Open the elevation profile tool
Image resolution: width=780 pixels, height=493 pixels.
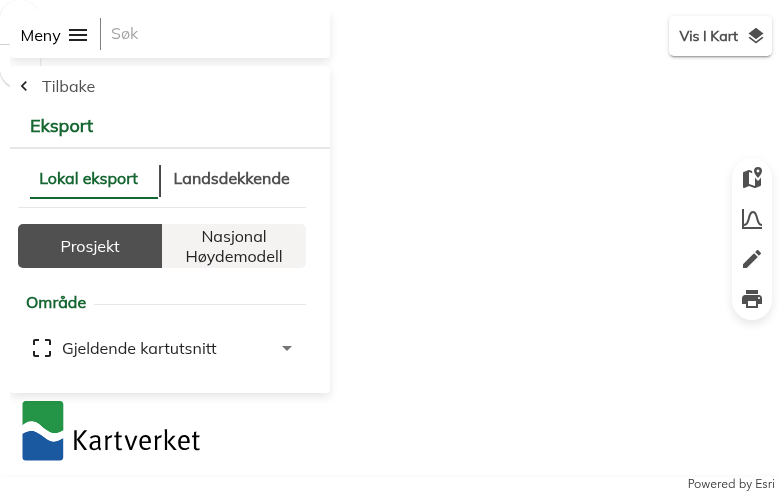752,219
